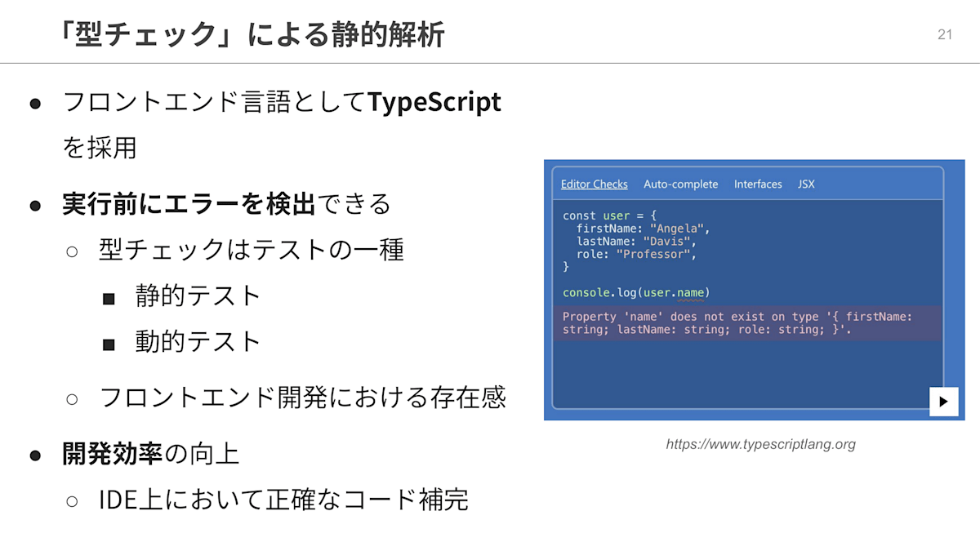The height and width of the screenshot is (551, 980).
Task: Click the play button in the code demo
Action: 943,402
